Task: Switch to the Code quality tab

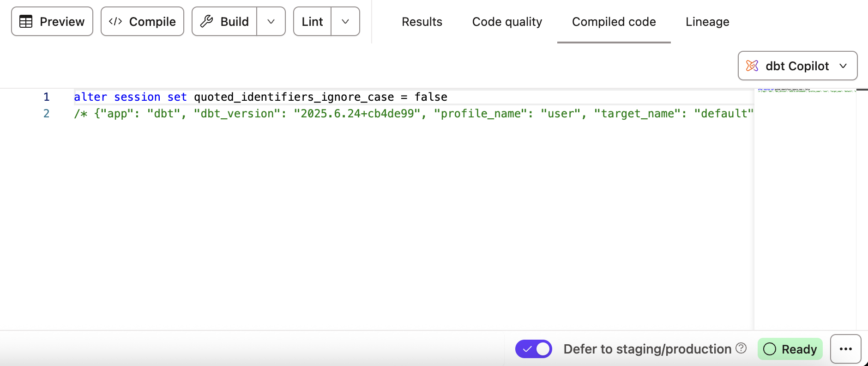Action: coord(507,22)
